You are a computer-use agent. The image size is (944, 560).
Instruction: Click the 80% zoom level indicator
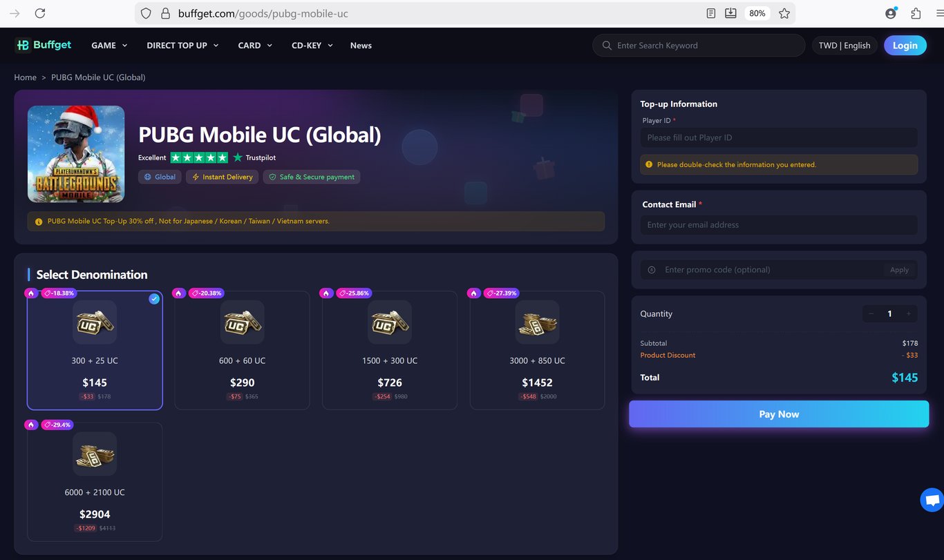click(x=757, y=13)
